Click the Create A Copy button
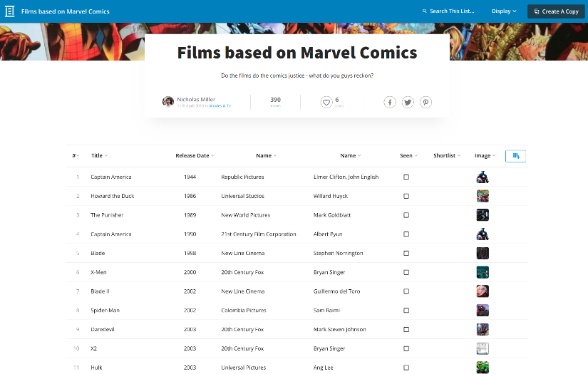 coord(556,11)
